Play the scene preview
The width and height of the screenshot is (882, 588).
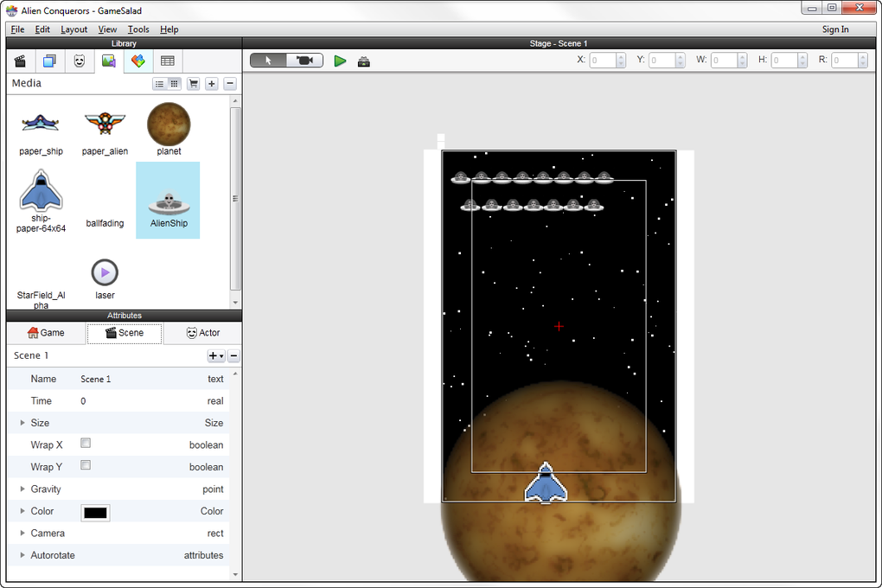point(340,61)
